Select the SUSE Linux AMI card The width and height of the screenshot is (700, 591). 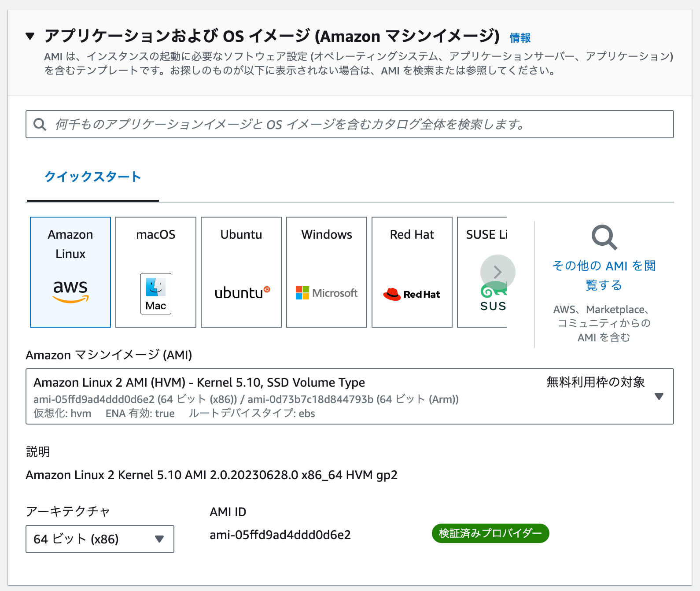[x=482, y=272]
